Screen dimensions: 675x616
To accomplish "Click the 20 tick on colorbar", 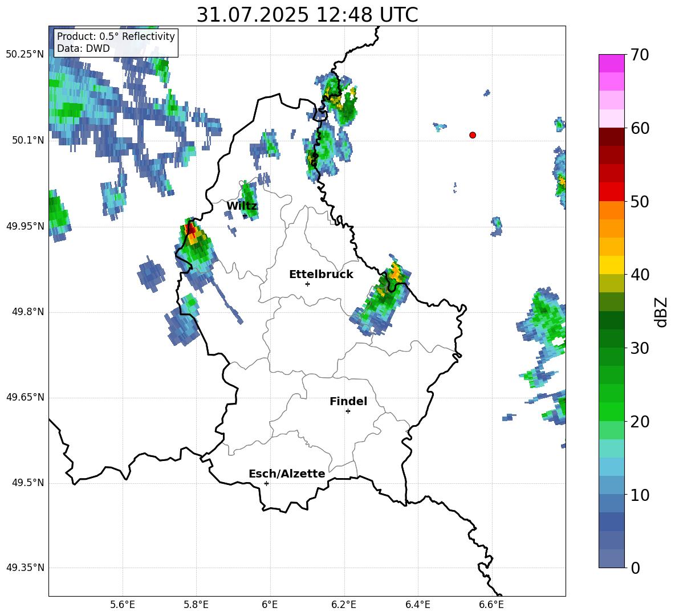I will [x=640, y=422].
